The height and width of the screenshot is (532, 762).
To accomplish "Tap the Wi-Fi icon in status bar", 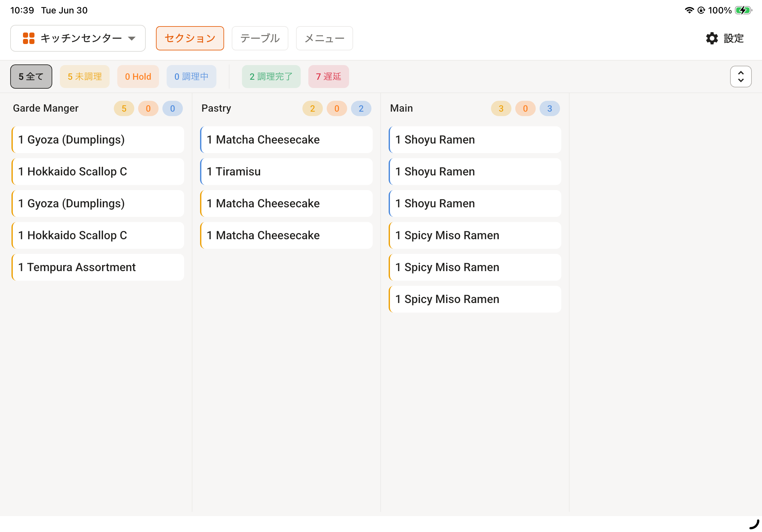I will pos(689,10).
